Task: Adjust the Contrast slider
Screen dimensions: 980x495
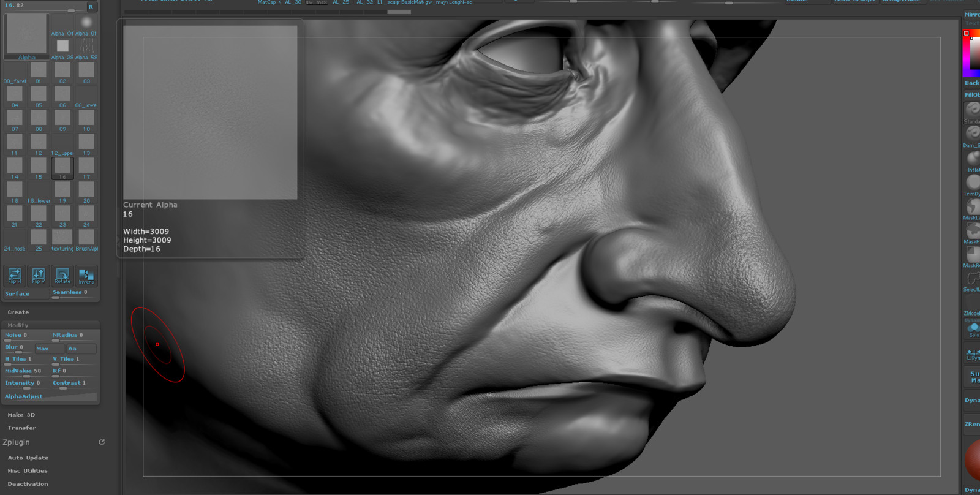Action: click(x=74, y=384)
